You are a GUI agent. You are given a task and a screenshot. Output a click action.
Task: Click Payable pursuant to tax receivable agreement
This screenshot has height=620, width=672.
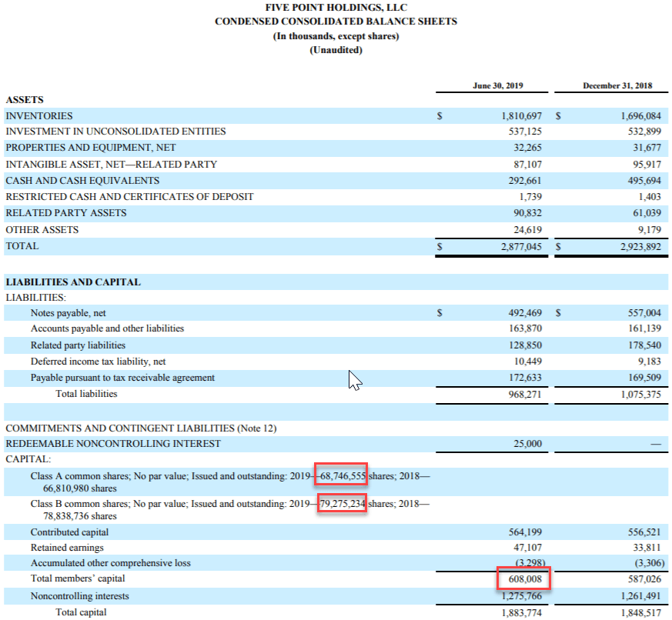coord(122,378)
